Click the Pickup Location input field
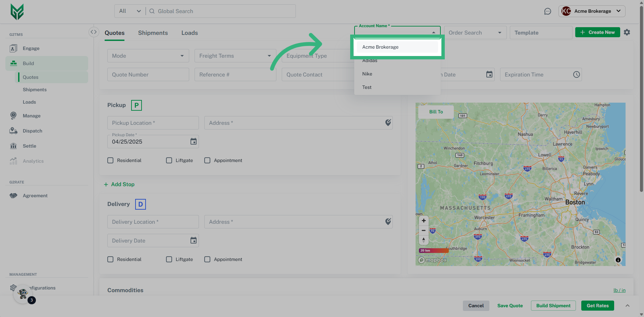 (153, 123)
